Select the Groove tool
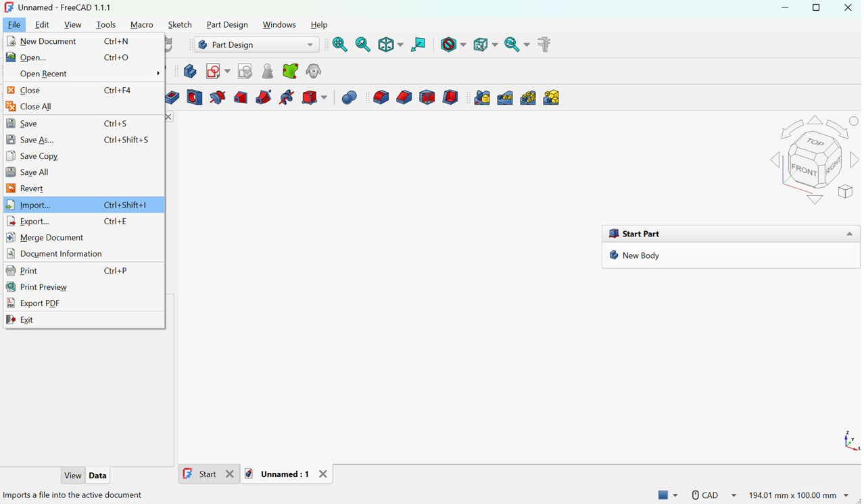Screen dimensions: 864x504 coord(218,97)
